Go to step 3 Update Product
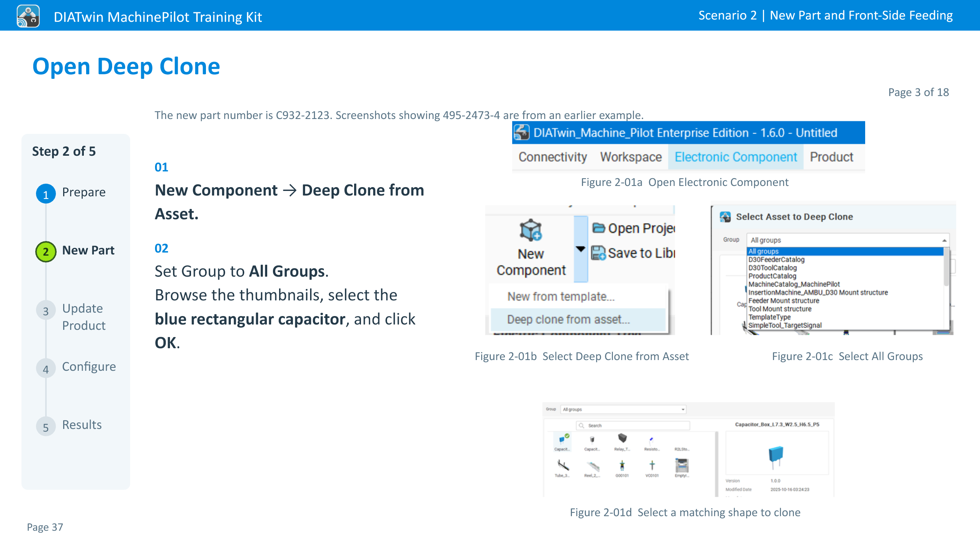Screen dimensions: 980x551 tap(71, 317)
